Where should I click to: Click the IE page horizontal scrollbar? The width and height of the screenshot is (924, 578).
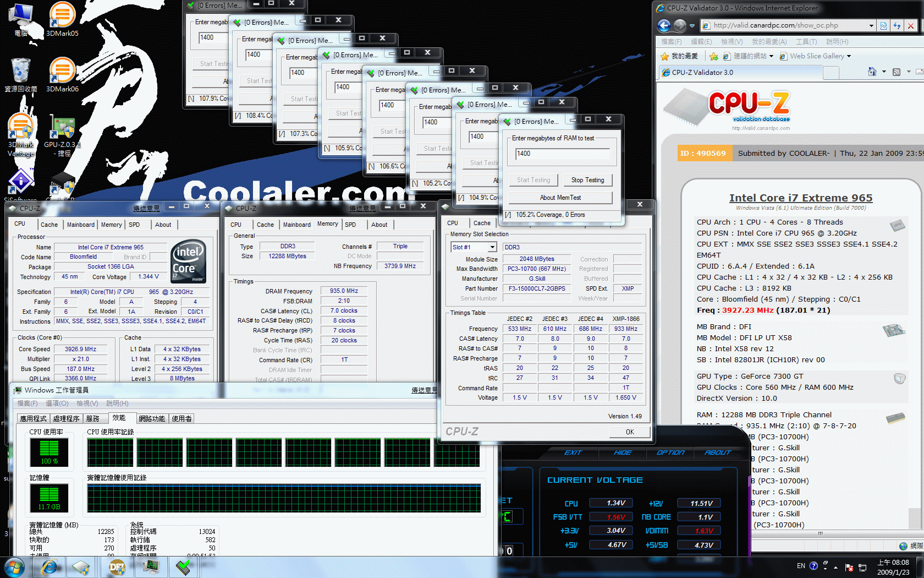click(x=820, y=533)
